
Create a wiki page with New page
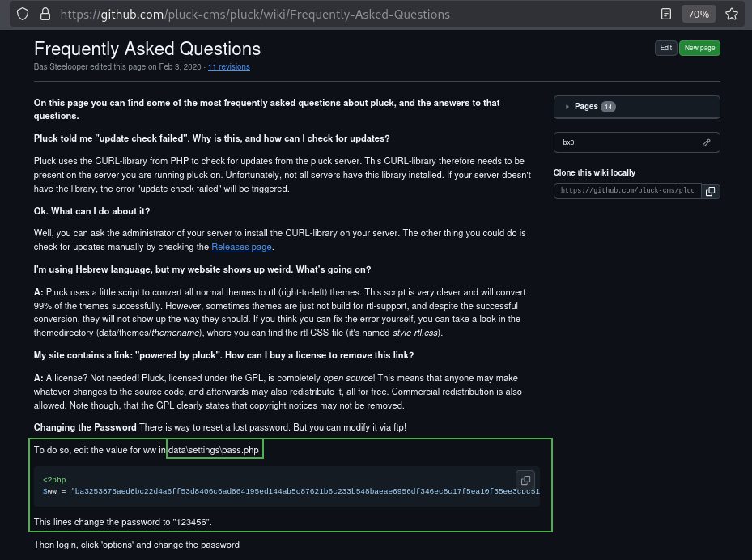699,48
